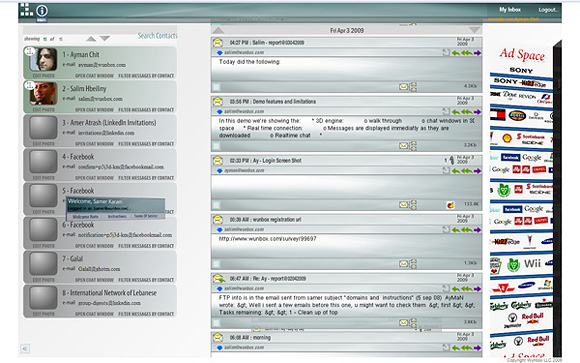Forward the Login Screen Shot message
Viewport: 580px width, 363px height.
tap(477, 171)
